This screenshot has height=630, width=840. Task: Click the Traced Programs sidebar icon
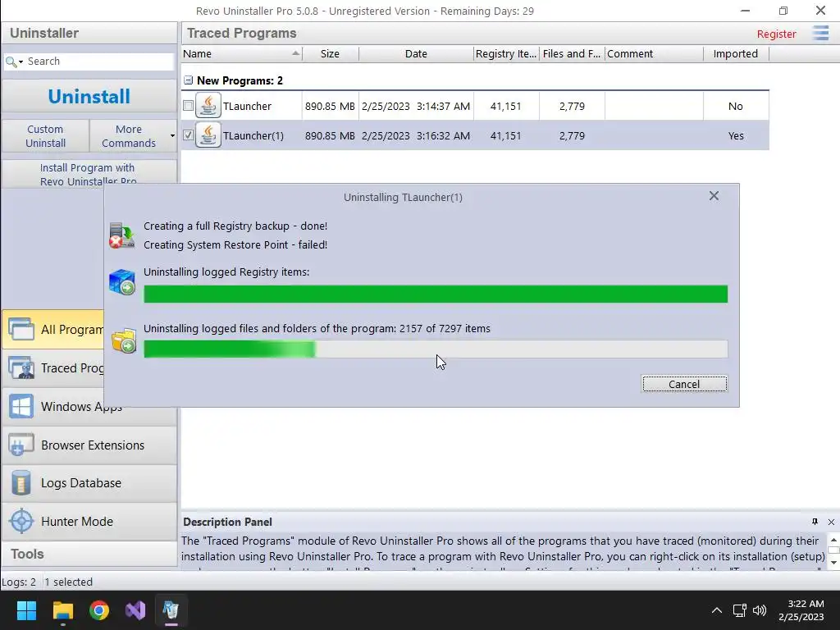coord(21,367)
